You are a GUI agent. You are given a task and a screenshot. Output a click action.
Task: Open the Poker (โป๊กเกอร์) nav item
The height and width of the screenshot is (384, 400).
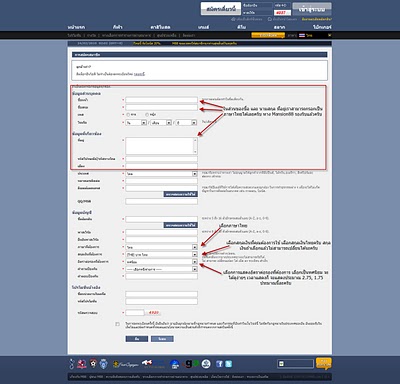pos(322,27)
